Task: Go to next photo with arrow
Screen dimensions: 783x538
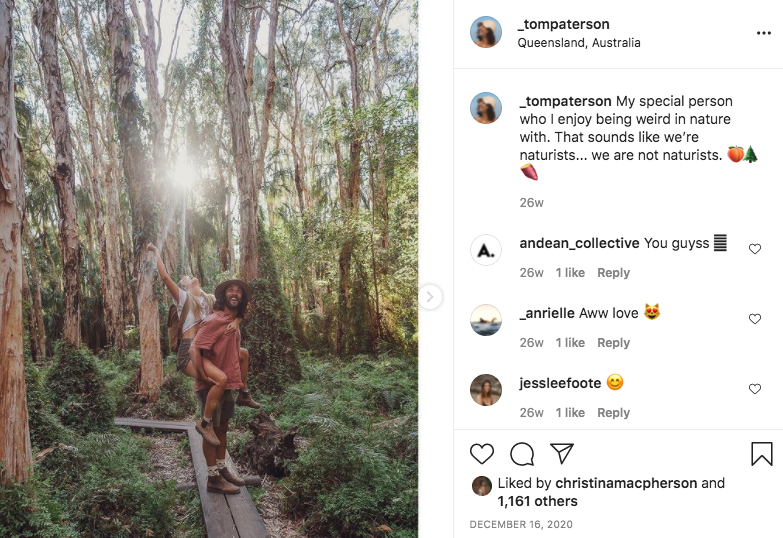Action: 430,297
